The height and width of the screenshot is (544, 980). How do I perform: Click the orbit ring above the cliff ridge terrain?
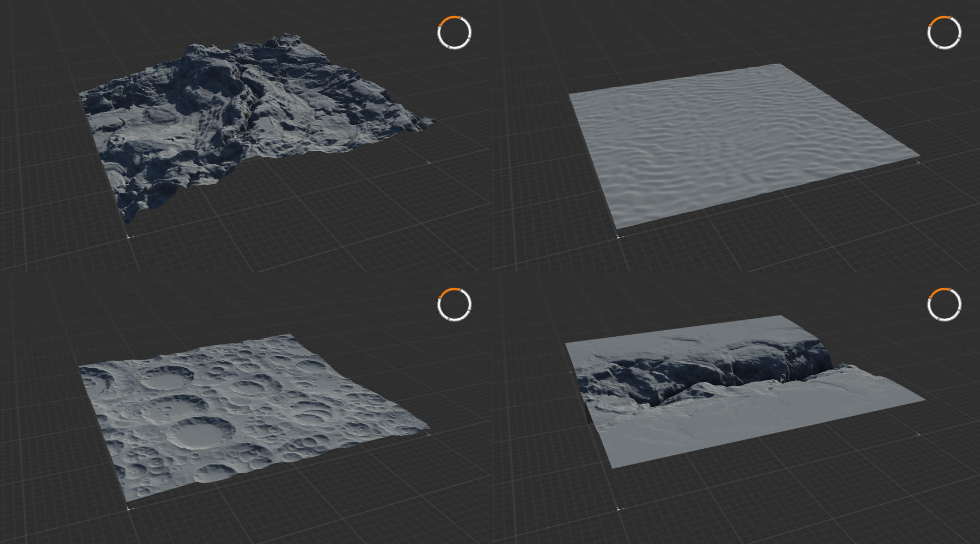point(944,305)
